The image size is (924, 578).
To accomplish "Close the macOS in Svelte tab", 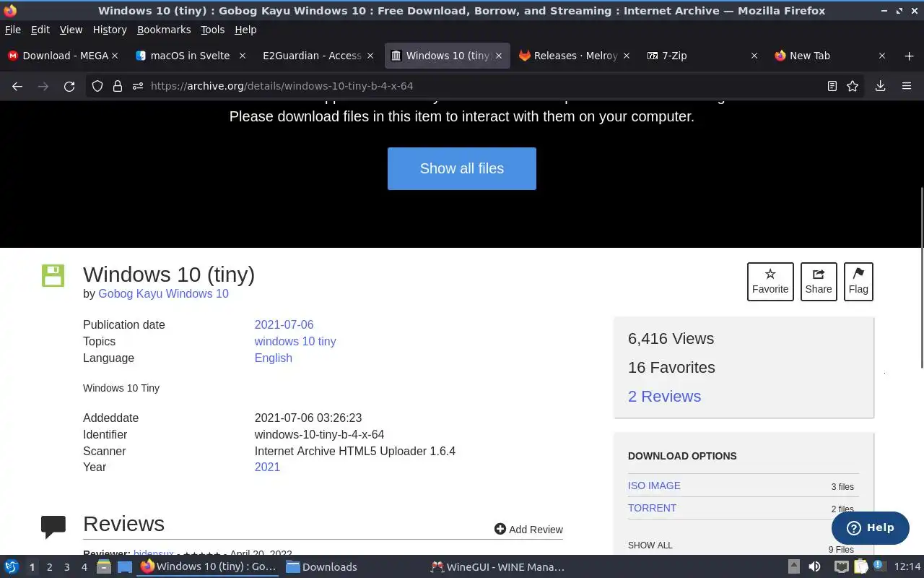I will pyautogui.click(x=243, y=56).
